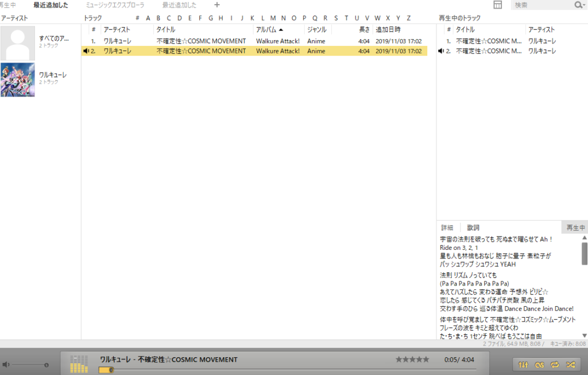Click the Anime genre cell in row 2
This screenshot has width=588, height=375.
(316, 51)
